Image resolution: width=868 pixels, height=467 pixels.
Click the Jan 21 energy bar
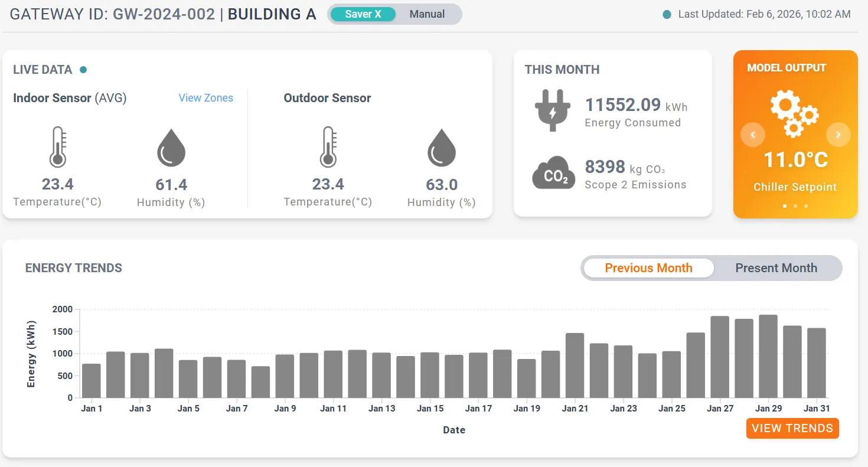575,365
